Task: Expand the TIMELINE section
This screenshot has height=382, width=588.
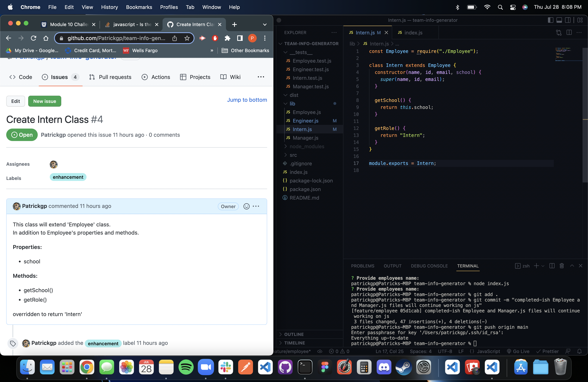Action: pyautogui.click(x=310, y=343)
